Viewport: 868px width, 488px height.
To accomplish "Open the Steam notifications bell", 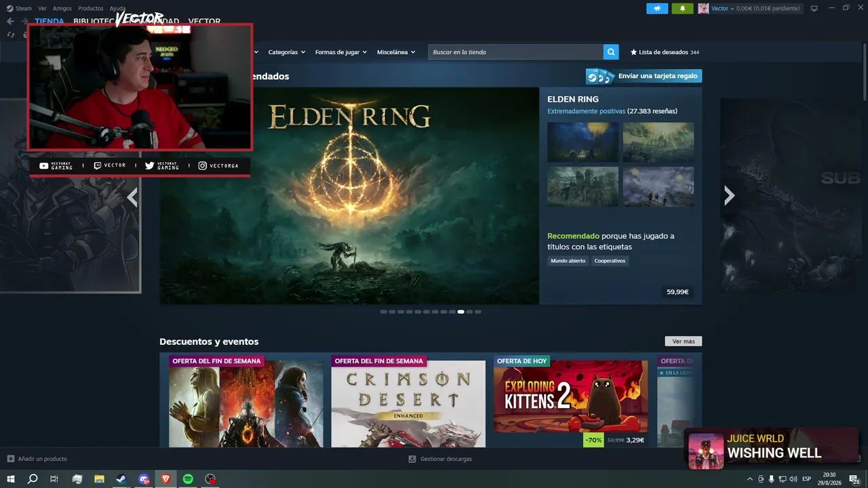I will click(x=682, y=8).
